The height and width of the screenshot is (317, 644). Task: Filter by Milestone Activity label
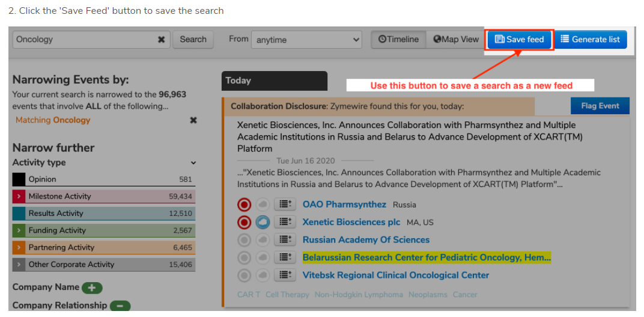(x=59, y=197)
